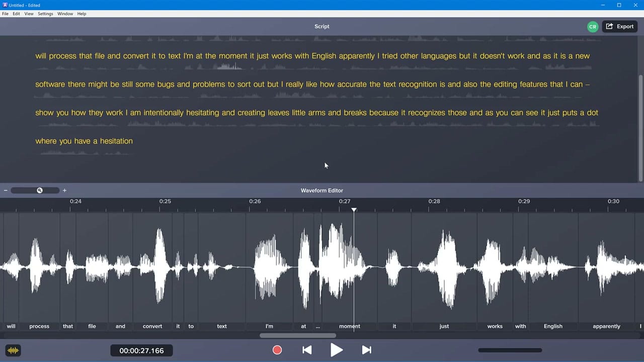Export the current project
Image resolution: width=644 pixels, height=362 pixels.
619,26
